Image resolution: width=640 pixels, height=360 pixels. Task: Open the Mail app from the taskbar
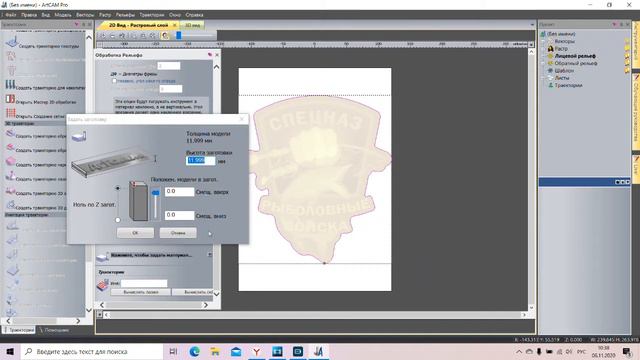(236, 351)
